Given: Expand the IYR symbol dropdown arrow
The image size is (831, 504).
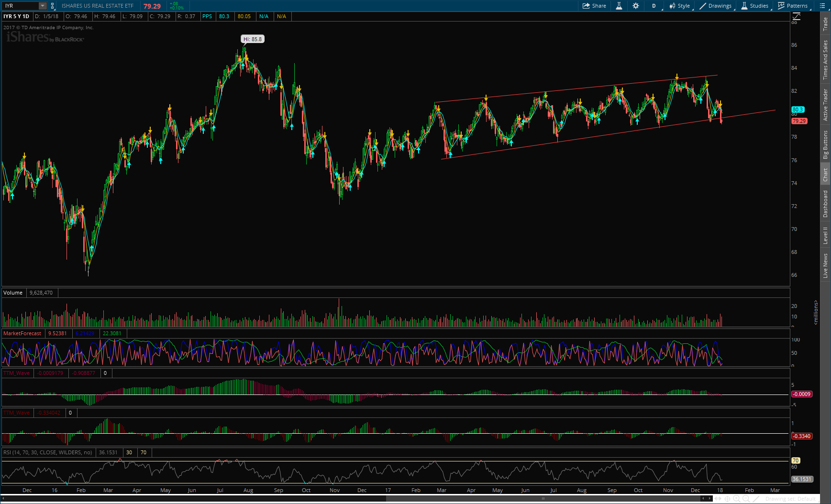Looking at the screenshot, I should click(x=42, y=6).
